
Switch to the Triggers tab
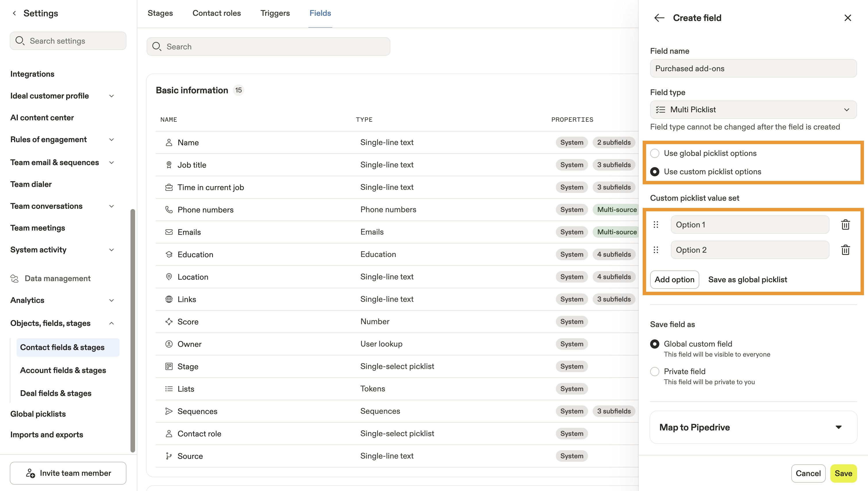tap(275, 13)
